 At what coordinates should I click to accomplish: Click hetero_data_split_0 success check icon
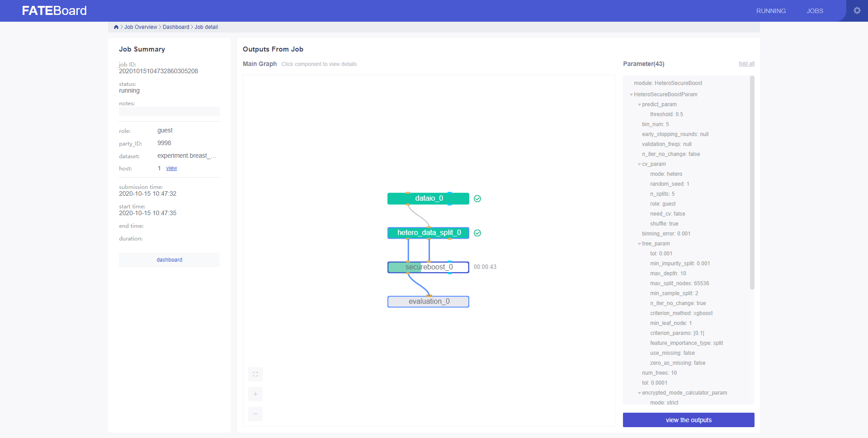point(477,233)
